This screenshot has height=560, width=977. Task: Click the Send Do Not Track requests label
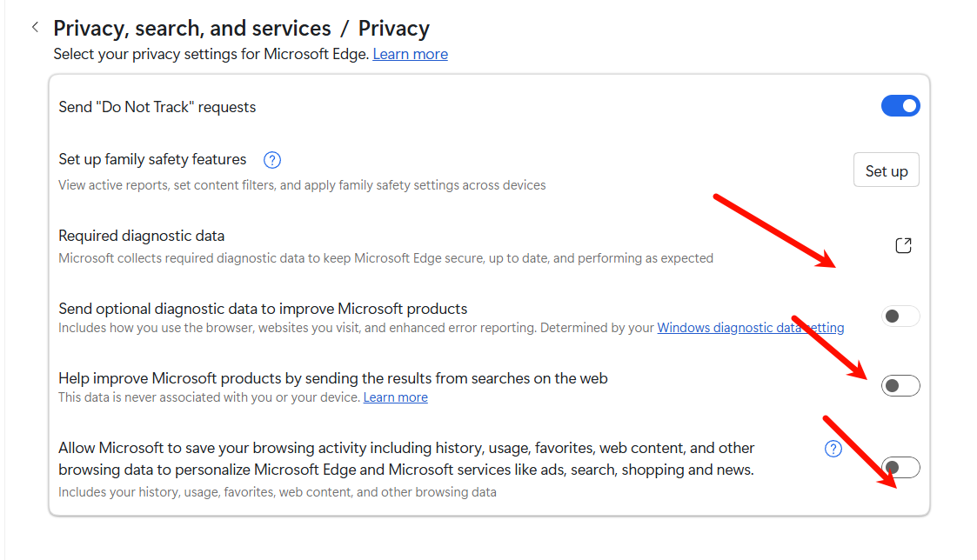point(157,107)
